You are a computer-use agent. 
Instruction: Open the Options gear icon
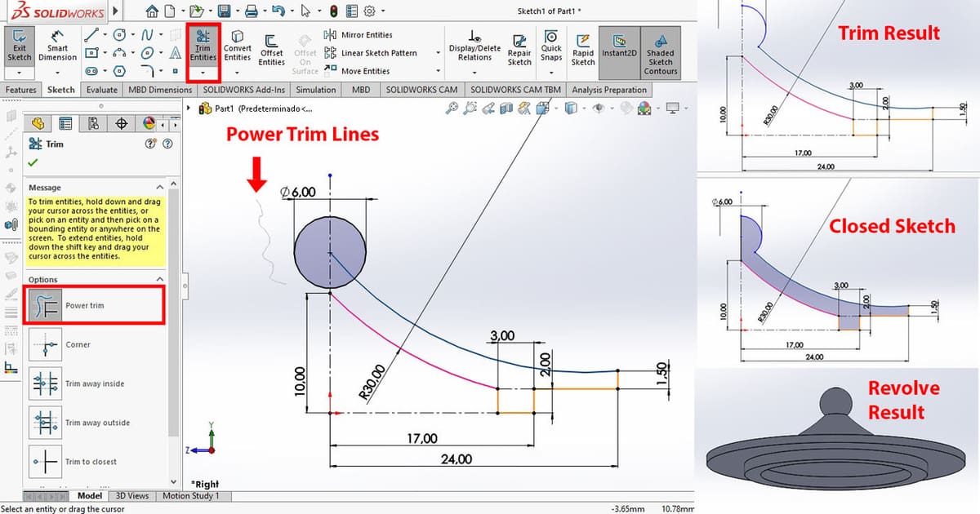click(369, 11)
